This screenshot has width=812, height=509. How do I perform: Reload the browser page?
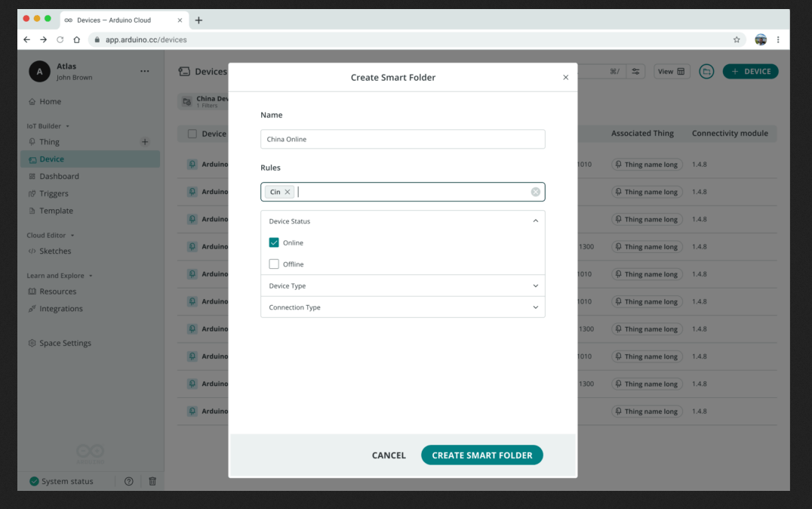tap(60, 39)
